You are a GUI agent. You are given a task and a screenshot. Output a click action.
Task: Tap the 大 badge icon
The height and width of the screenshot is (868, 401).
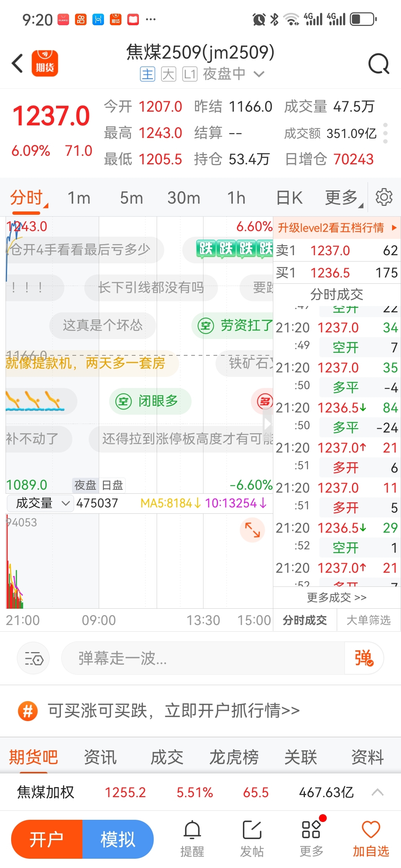point(169,74)
